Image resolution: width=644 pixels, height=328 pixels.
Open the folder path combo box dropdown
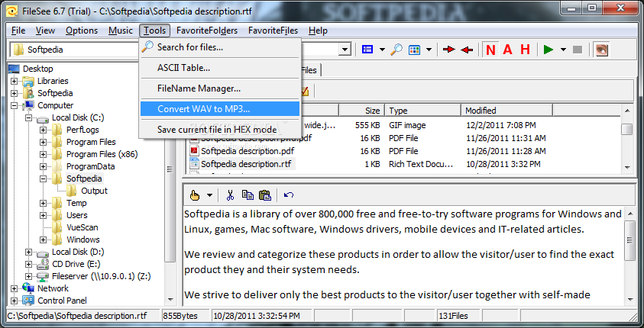point(345,50)
